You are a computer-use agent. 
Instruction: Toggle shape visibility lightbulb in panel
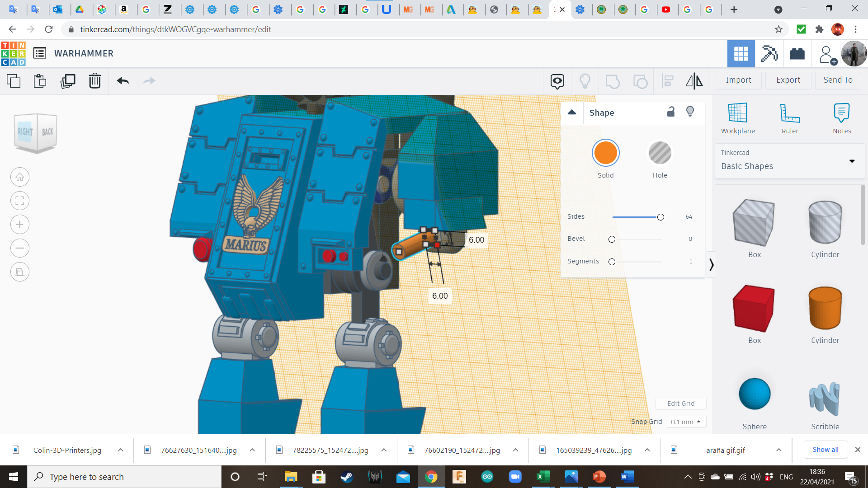pos(690,112)
